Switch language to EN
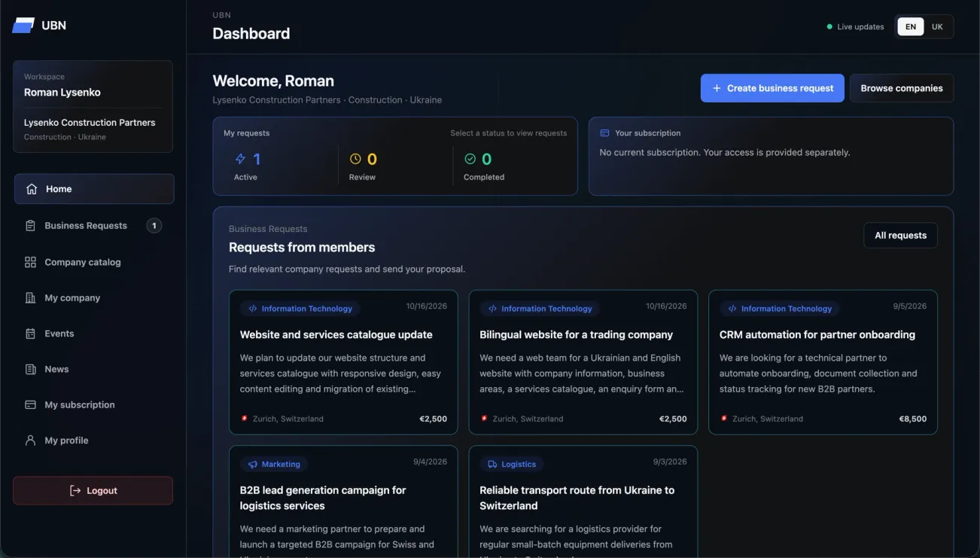980x558 pixels. click(x=911, y=27)
